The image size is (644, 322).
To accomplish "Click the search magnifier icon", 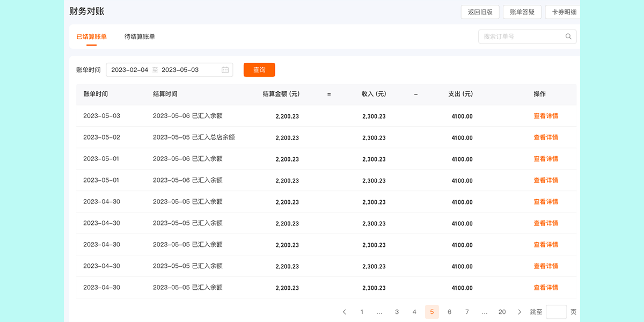I will point(568,36).
